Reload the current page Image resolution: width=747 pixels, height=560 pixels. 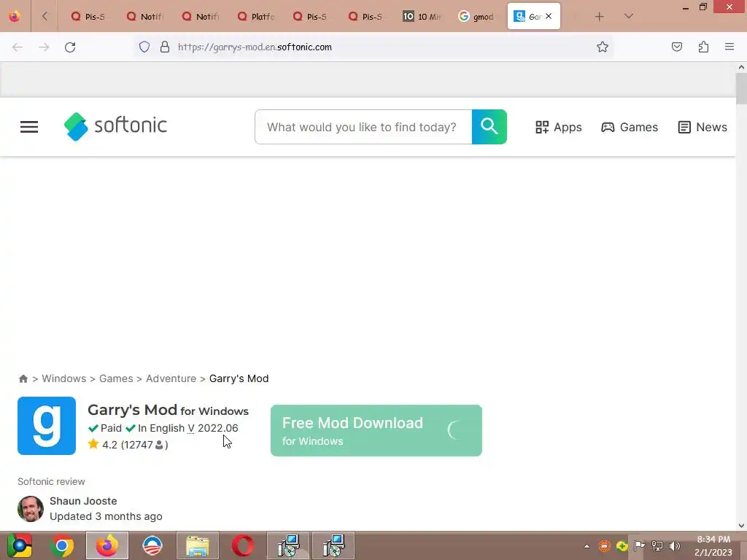pos(70,47)
